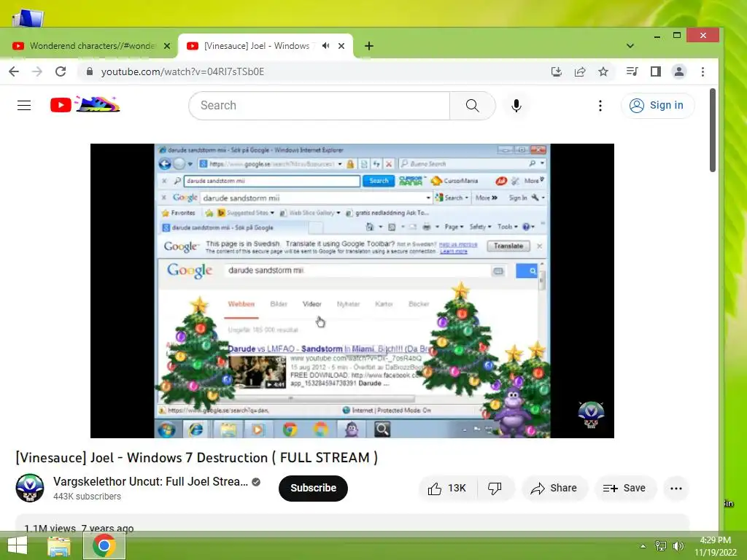The width and height of the screenshot is (747, 560).
Task: Open the desktop icon behind Chrome
Action: pos(28,18)
